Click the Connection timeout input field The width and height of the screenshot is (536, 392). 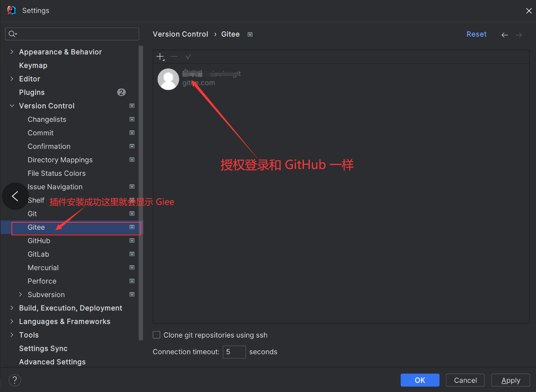click(234, 352)
